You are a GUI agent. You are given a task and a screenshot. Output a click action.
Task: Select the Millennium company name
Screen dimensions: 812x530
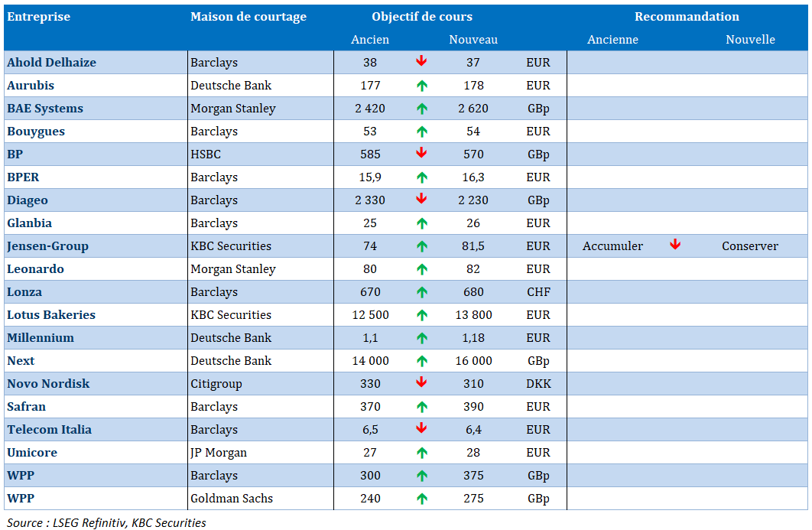(x=41, y=338)
